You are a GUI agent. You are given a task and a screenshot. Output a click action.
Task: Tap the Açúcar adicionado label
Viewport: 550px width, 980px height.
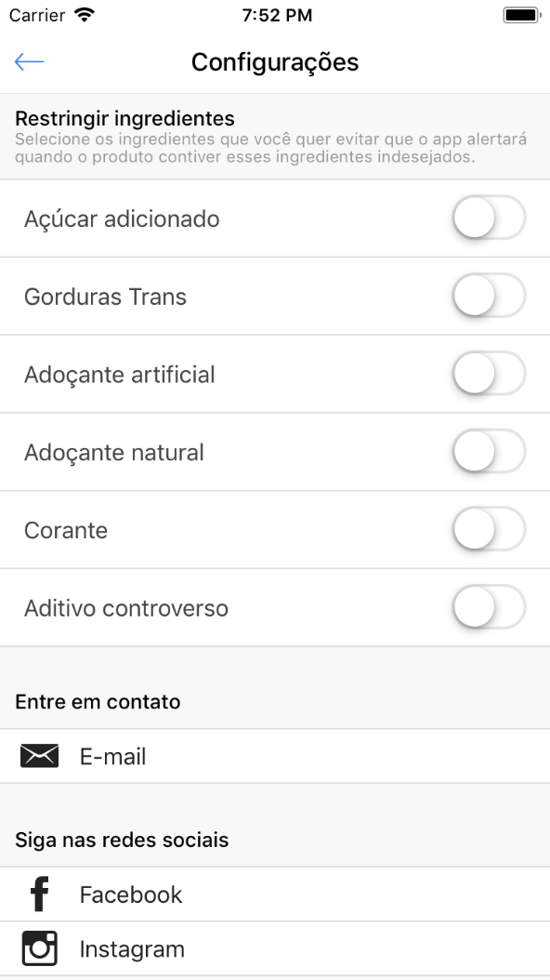(x=122, y=219)
